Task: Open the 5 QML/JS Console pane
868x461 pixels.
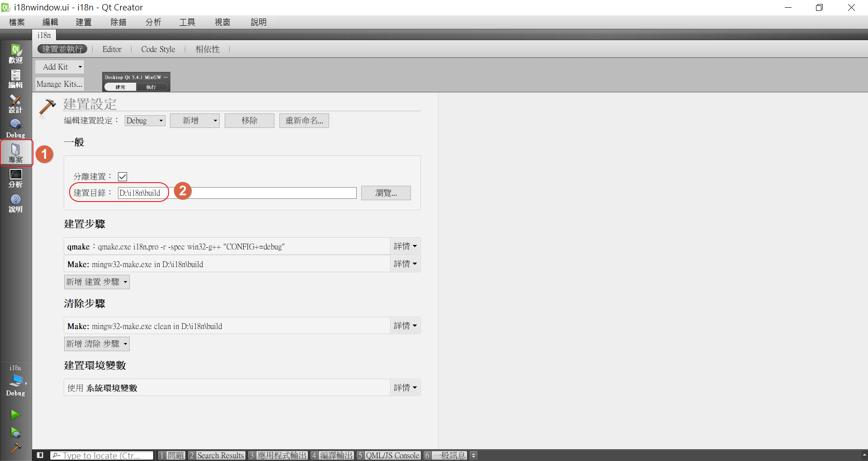Action: (389, 456)
